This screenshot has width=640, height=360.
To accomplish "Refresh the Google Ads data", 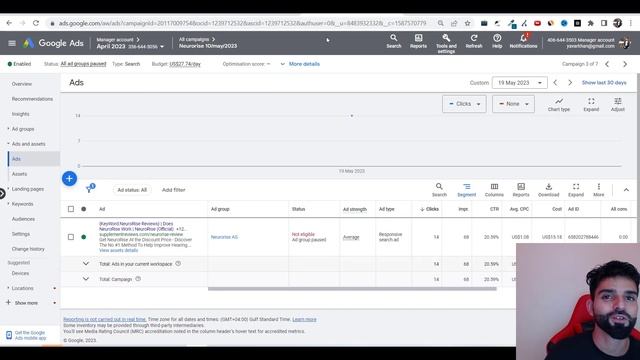I will 473,41.
